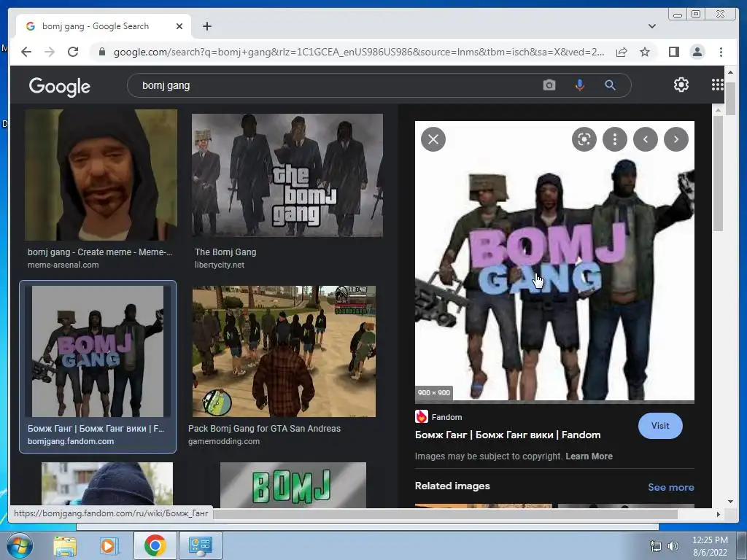The image size is (747, 560).
Task: Click See more related images
Action: [671, 487]
